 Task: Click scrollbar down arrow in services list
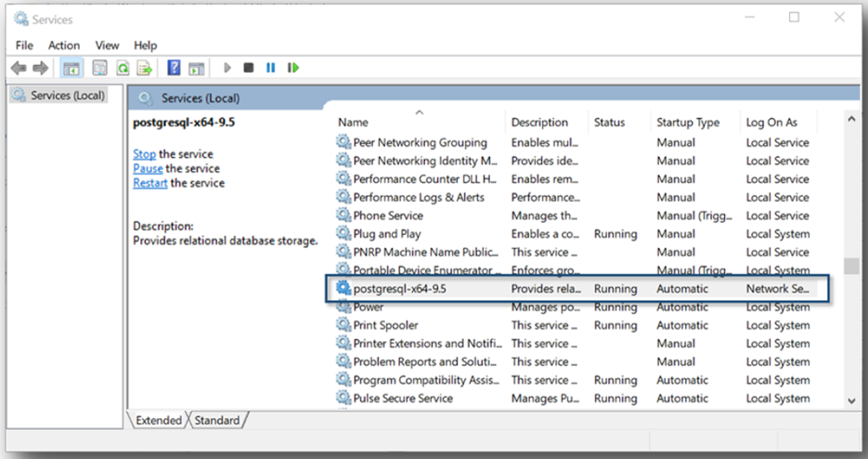tap(851, 400)
